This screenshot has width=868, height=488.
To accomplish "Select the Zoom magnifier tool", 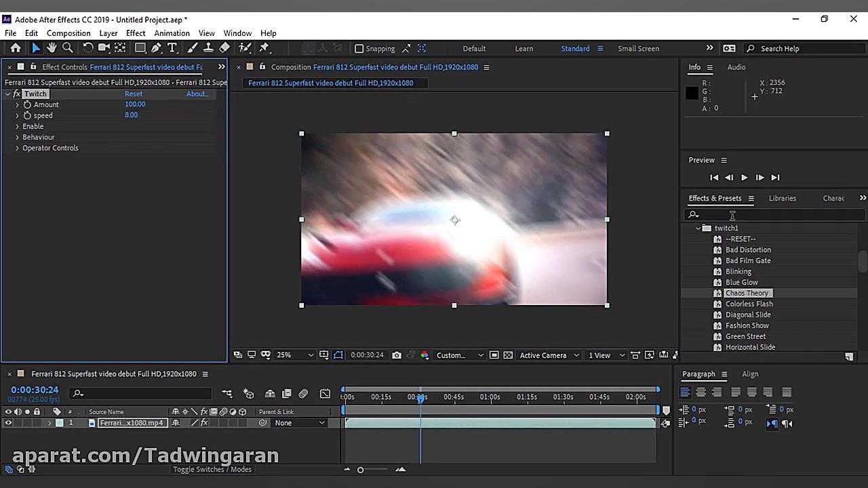I will coord(68,48).
